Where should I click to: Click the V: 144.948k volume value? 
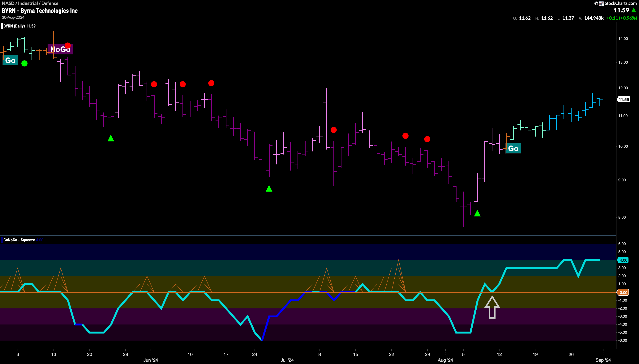[591, 18]
